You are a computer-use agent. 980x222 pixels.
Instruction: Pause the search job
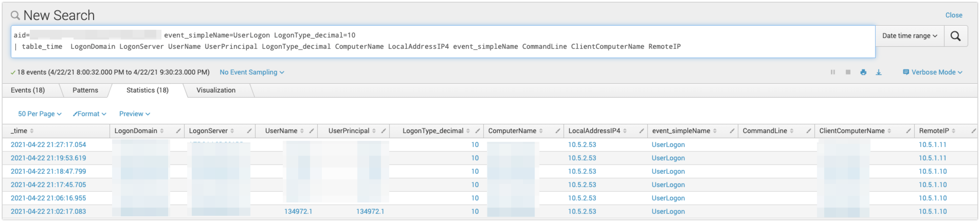click(833, 72)
